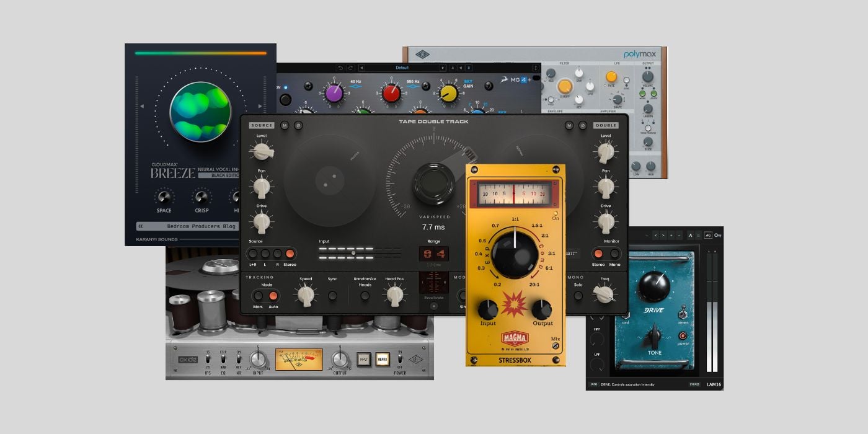The image size is (868, 434).
Task: Click the redo arrow above the EQ plugin
Action: (x=350, y=68)
